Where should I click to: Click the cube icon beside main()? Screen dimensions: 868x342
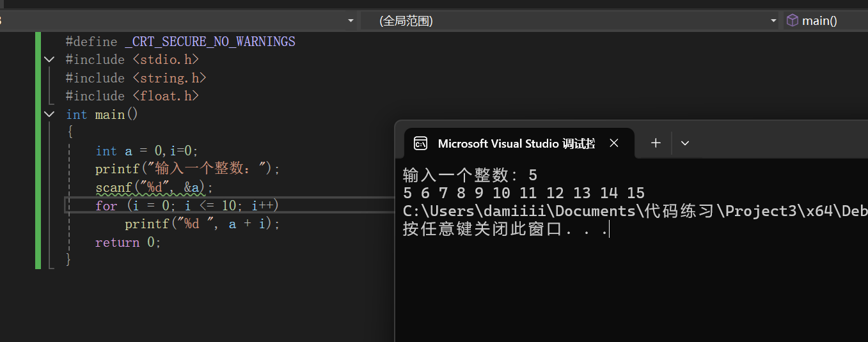(x=792, y=20)
